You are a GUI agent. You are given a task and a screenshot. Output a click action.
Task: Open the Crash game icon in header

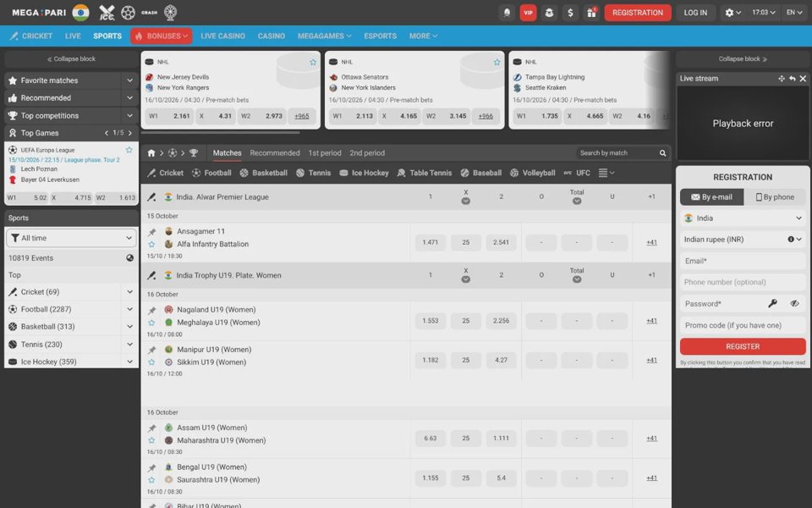pos(149,13)
